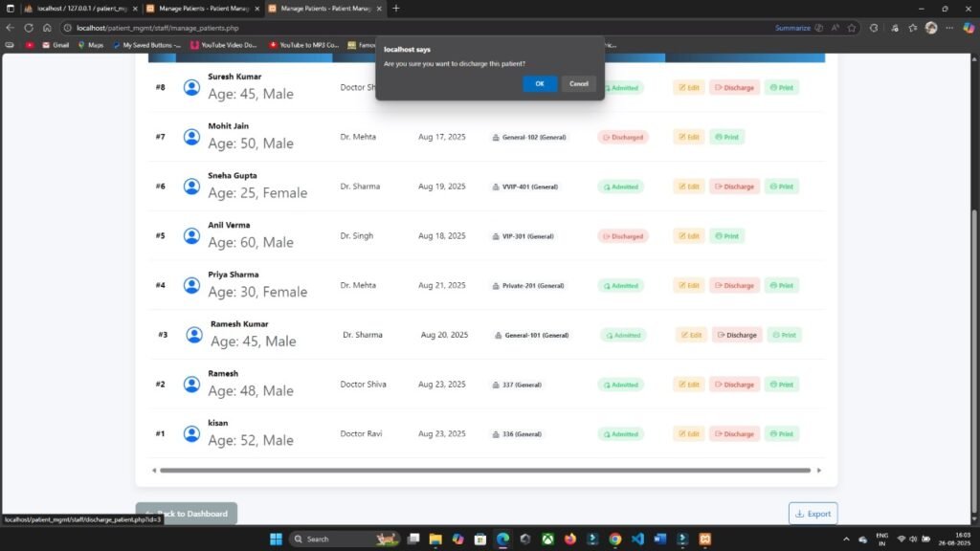Click the Edit icon for kisan
This screenshot has height=551, width=980.
coord(688,433)
